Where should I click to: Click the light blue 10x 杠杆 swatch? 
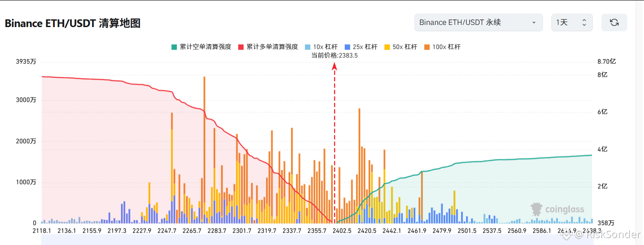click(307, 47)
